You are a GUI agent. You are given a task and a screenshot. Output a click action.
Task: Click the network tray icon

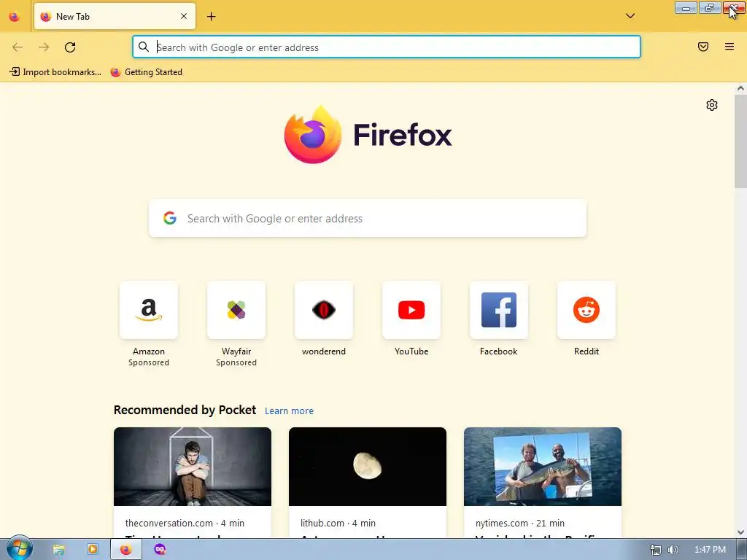click(x=656, y=550)
